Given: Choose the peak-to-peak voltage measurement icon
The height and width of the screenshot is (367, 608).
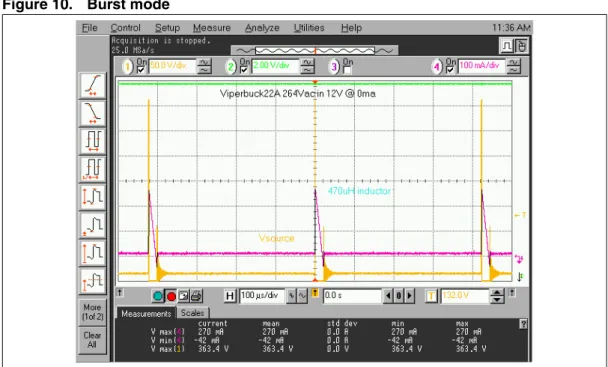Looking at the screenshot, I should [92, 197].
